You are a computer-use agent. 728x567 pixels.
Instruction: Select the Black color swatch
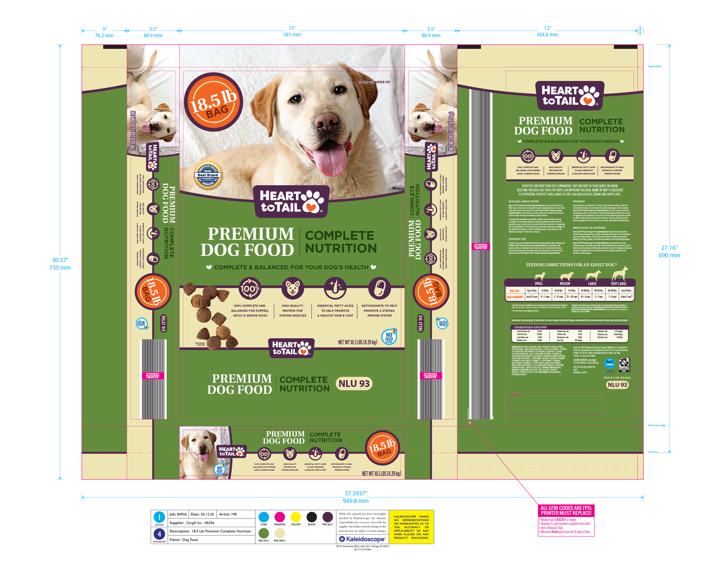[x=312, y=517]
